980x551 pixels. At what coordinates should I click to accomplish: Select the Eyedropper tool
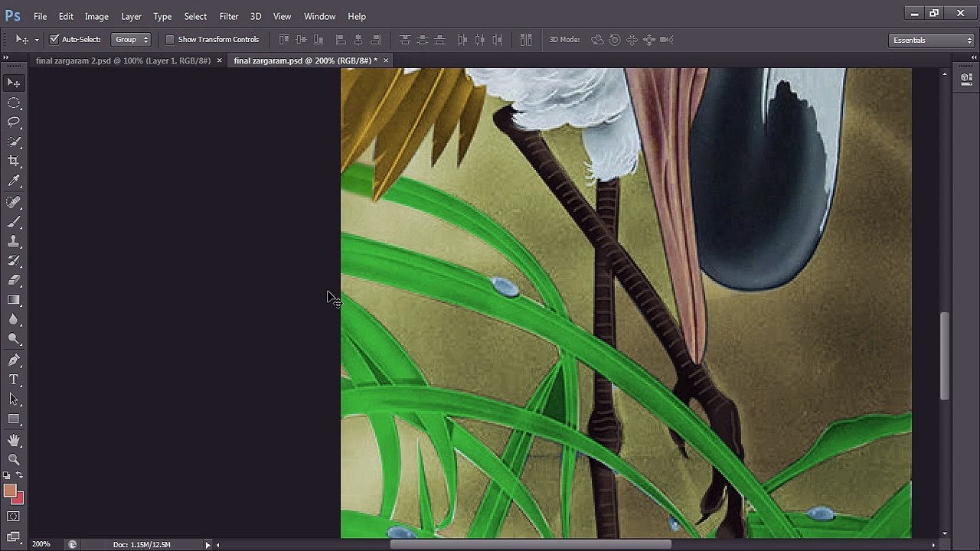14,181
